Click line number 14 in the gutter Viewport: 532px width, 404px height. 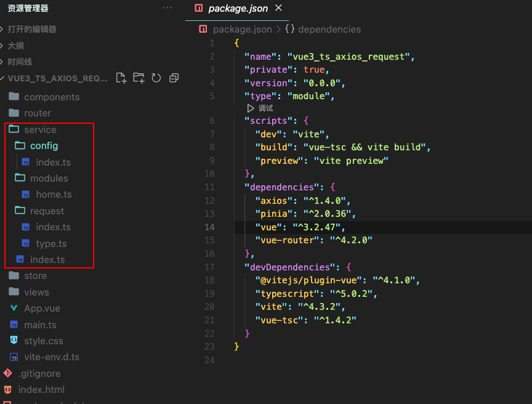tap(209, 227)
